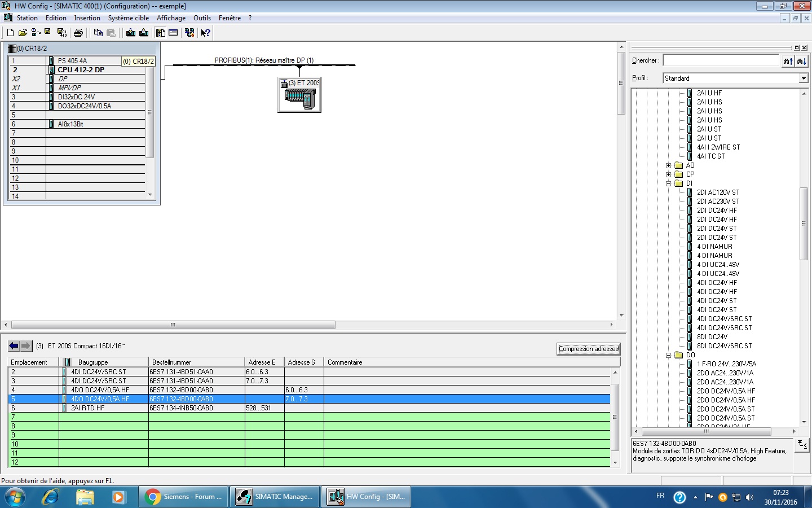Expand the CP folder in catalog
The image size is (812, 508).
[669, 174]
